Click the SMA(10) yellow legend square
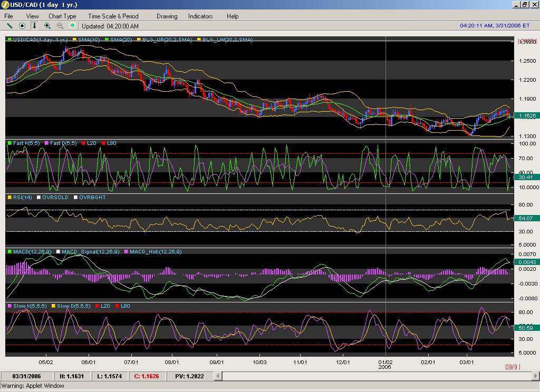 (74, 40)
